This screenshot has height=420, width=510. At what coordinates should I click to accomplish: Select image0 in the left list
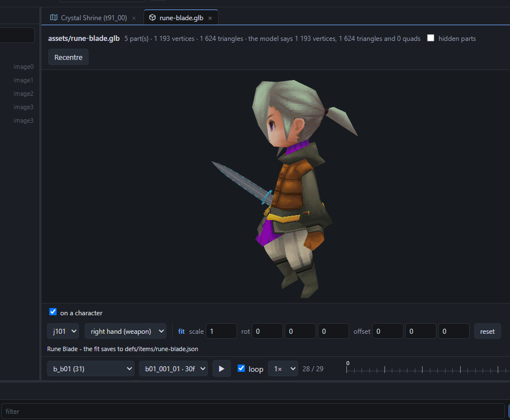tap(24, 67)
